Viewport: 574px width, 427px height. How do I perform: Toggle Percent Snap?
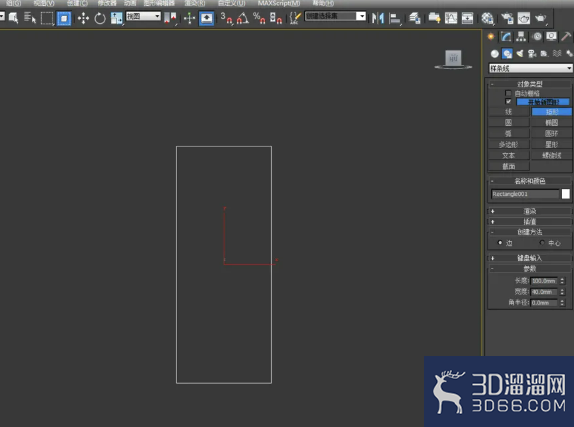click(259, 18)
